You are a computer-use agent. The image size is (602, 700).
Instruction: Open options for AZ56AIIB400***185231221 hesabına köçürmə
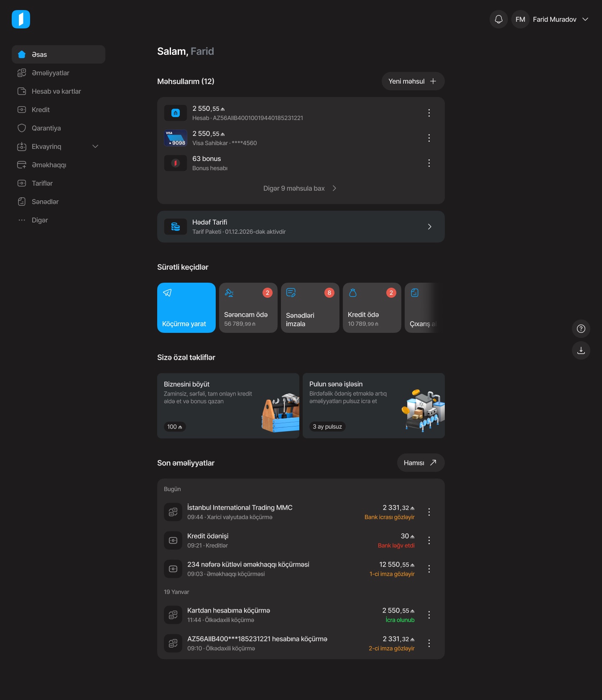(x=429, y=643)
